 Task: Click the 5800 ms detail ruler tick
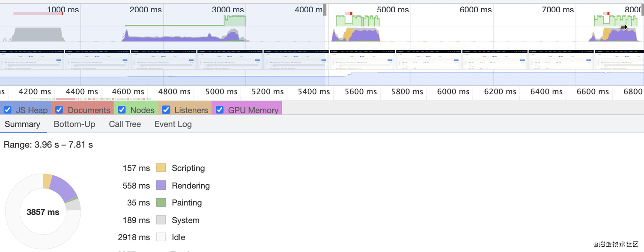(407, 92)
